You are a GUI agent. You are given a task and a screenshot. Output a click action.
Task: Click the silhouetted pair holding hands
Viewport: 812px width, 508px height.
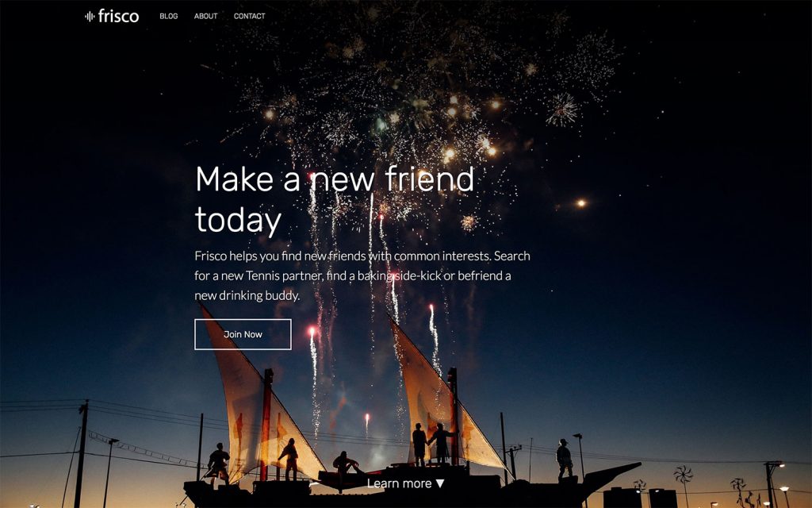429,443
